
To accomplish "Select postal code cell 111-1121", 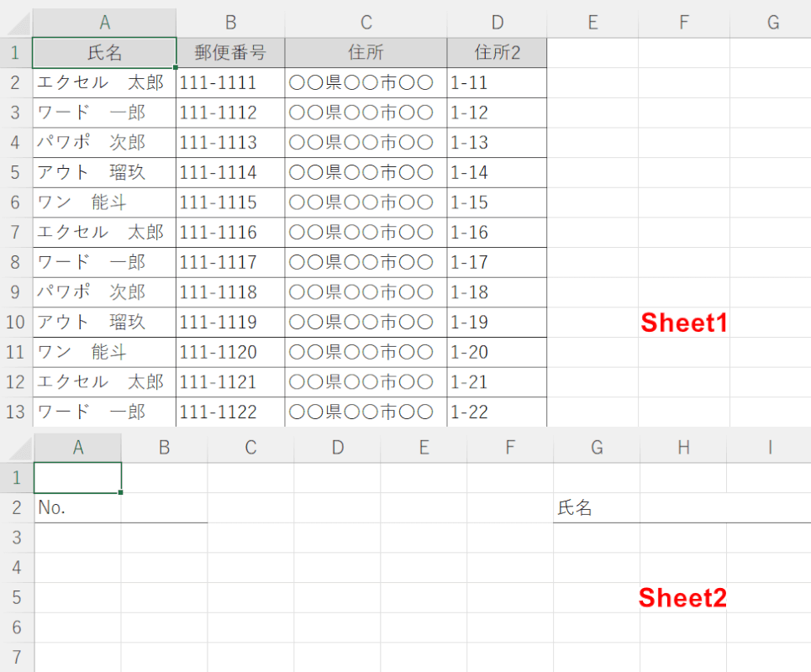I will point(230,382).
